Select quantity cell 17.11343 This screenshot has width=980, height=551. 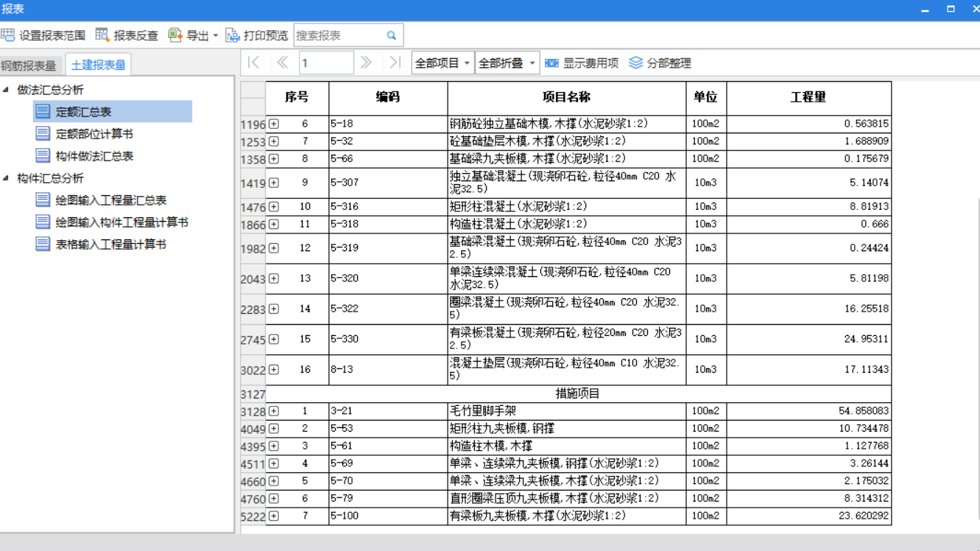click(x=808, y=370)
